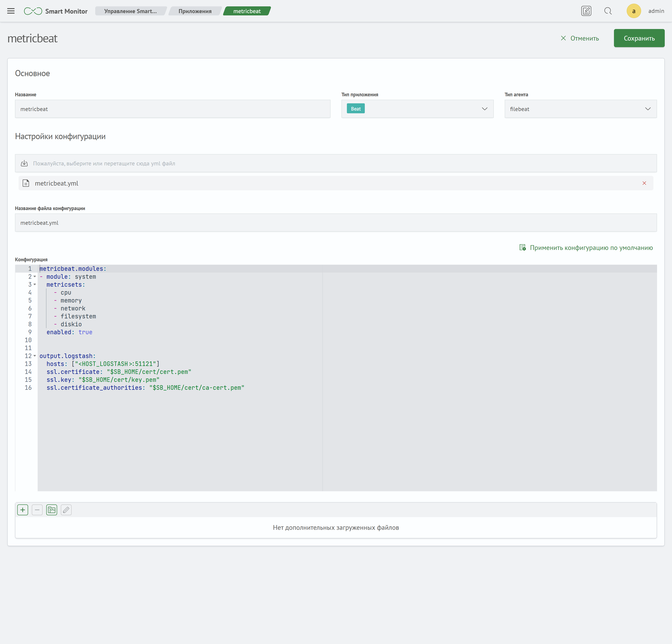Open the file browser folder button
Screen dimensions: 672x644
click(52, 510)
